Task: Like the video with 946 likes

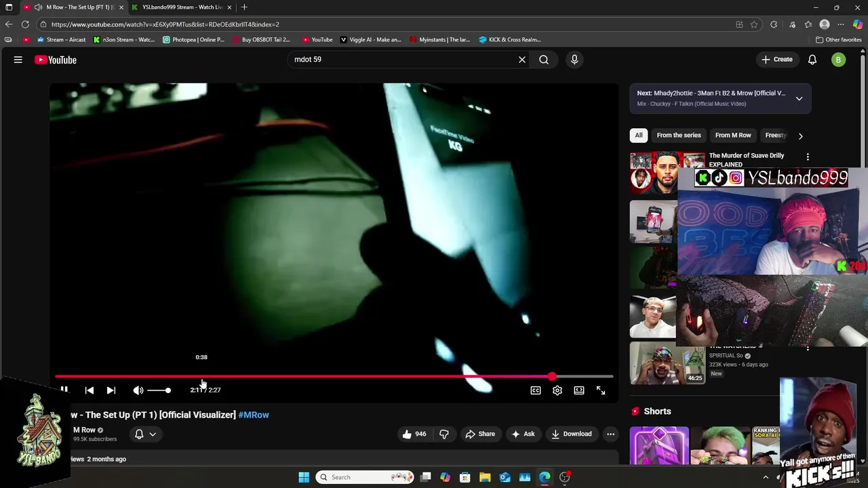Action: tap(414, 434)
